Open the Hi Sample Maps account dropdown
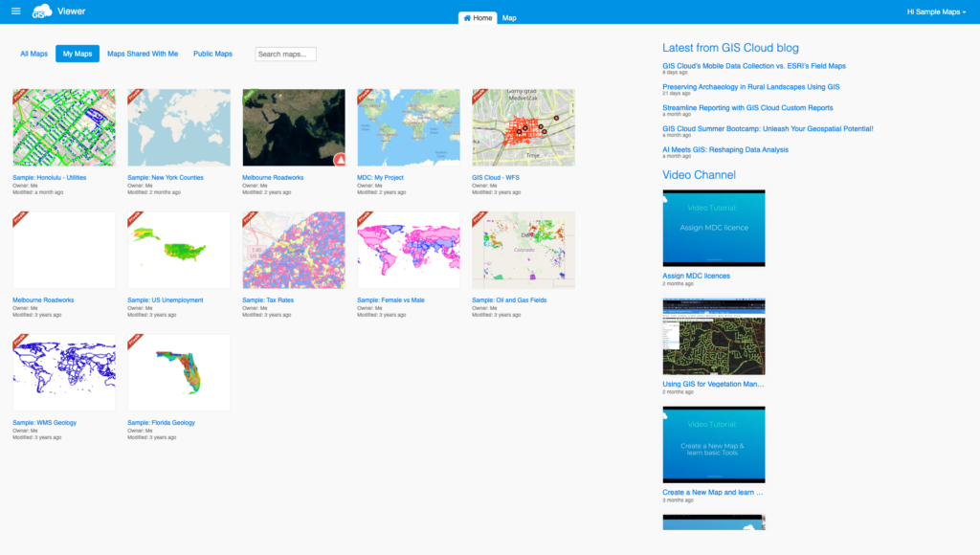Viewport: 980px width, 555px height. (935, 11)
